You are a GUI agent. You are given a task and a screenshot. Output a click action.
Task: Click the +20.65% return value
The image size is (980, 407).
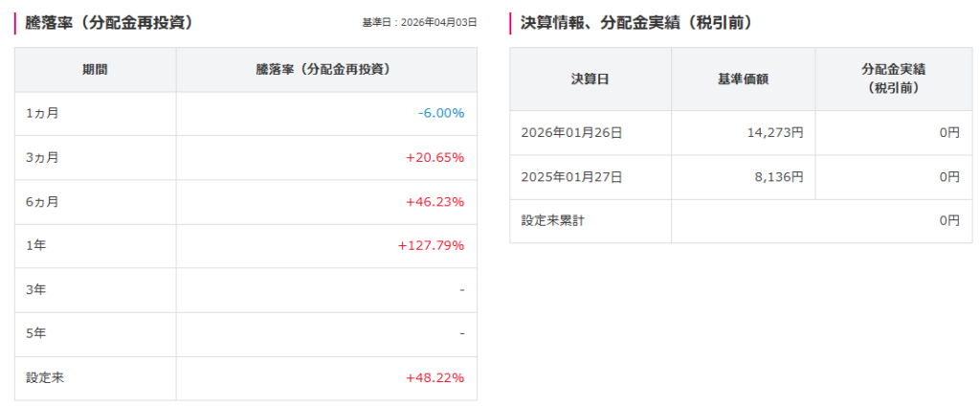pos(435,157)
